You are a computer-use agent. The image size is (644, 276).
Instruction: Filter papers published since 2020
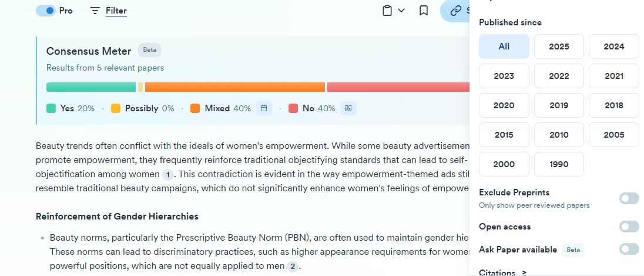pos(504,105)
